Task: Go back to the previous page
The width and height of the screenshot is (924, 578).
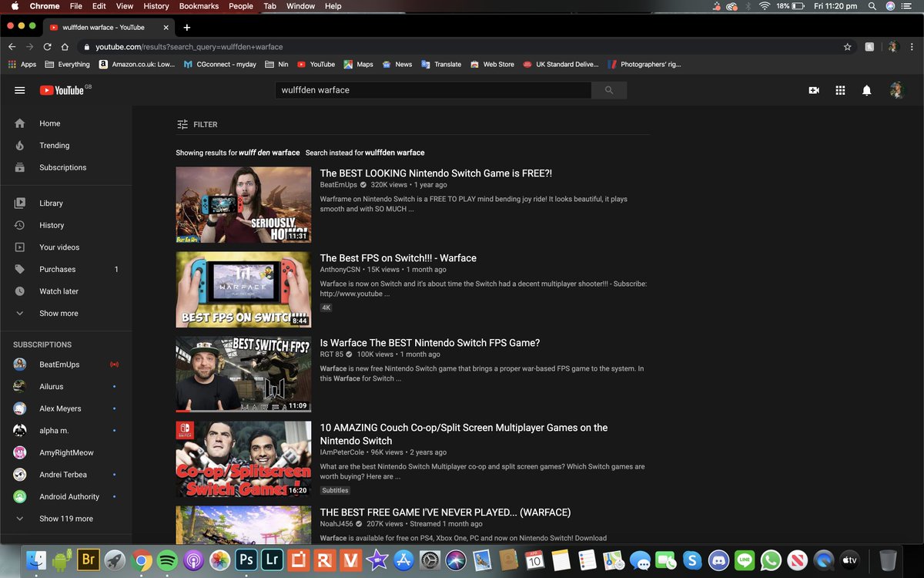Action: (12, 47)
